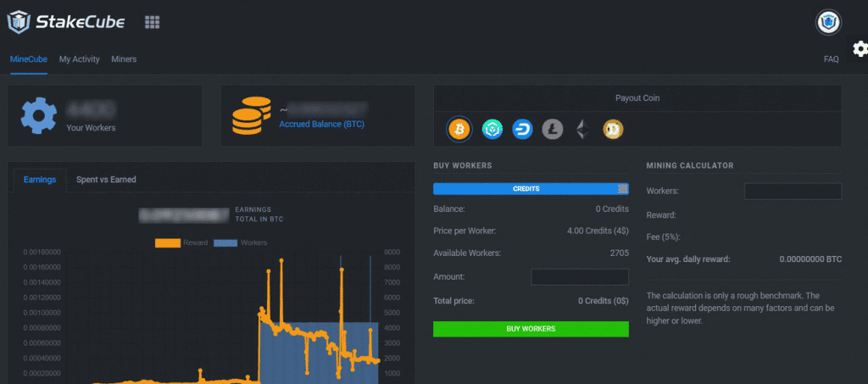Select Dash as payout coin
This screenshot has height=384, width=868.
521,130
